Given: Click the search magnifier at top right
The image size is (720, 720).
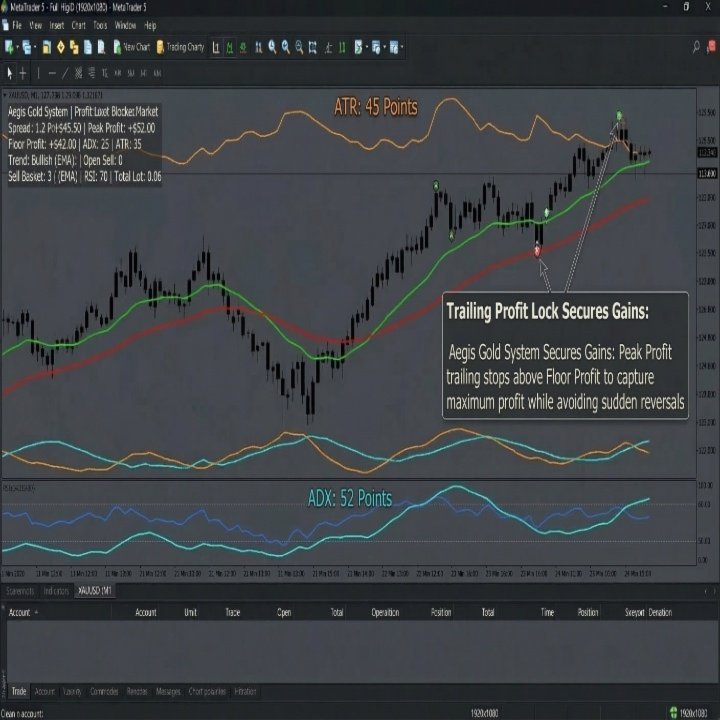Looking at the screenshot, I should tap(696, 46).
